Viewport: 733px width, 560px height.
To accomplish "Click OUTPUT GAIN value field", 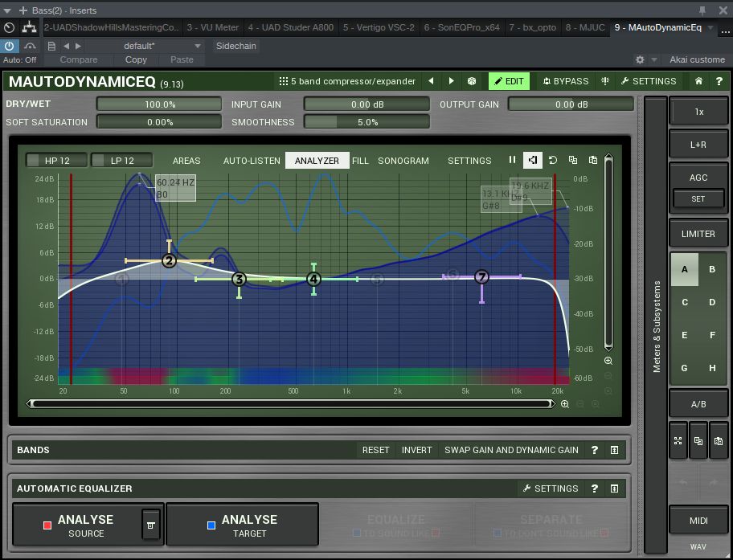I will tap(571, 104).
